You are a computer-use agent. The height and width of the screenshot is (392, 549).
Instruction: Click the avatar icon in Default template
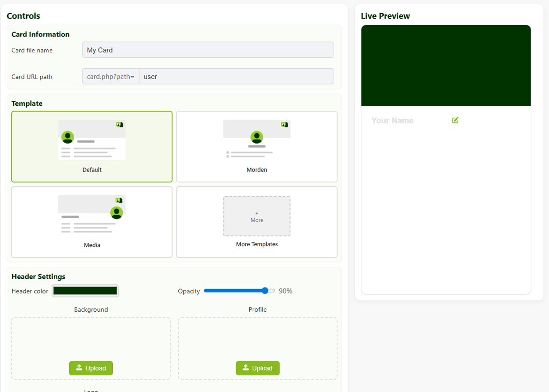(x=68, y=137)
